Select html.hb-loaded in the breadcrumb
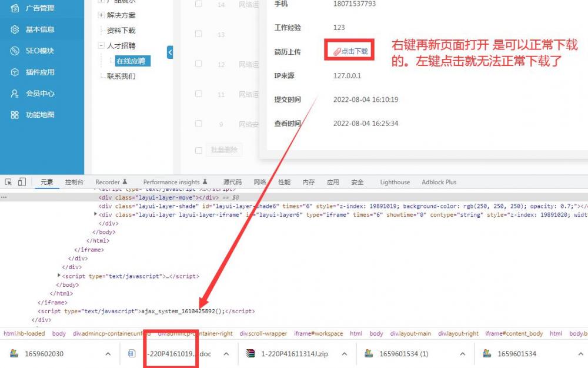Image resolution: width=588 pixels, height=368 pixels. (24, 333)
